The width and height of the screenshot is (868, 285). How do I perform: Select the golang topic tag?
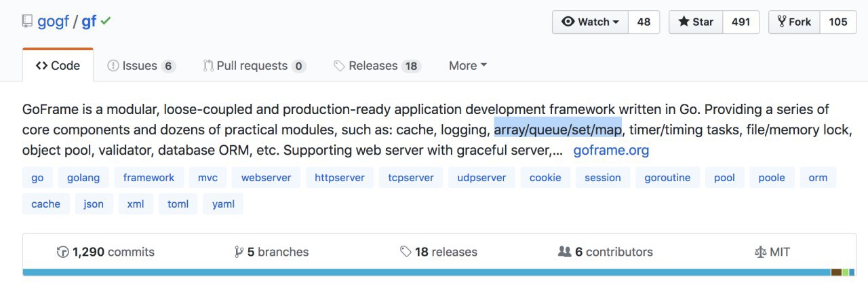point(83,178)
